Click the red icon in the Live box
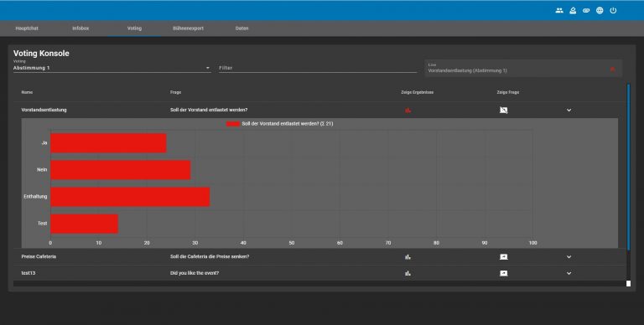Image resolution: width=644 pixels, height=325 pixels. [x=612, y=69]
